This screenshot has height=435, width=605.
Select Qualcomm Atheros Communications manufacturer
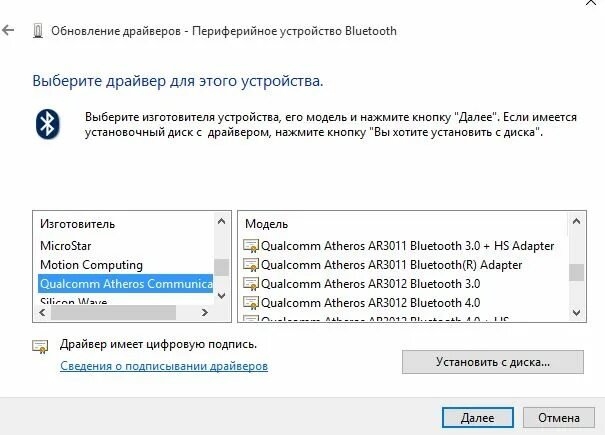point(126,284)
